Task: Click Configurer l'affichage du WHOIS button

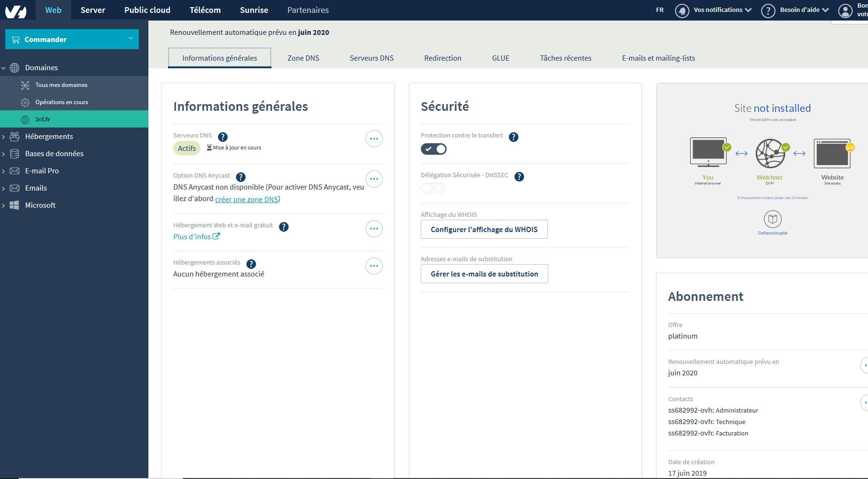Action: pyautogui.click(x=484, y=229)
